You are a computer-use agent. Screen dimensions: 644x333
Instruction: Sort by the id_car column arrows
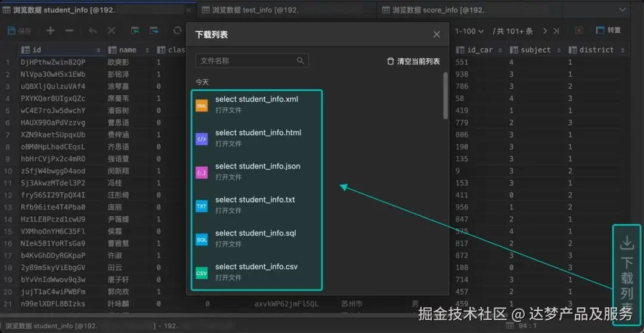coord(500,50)
